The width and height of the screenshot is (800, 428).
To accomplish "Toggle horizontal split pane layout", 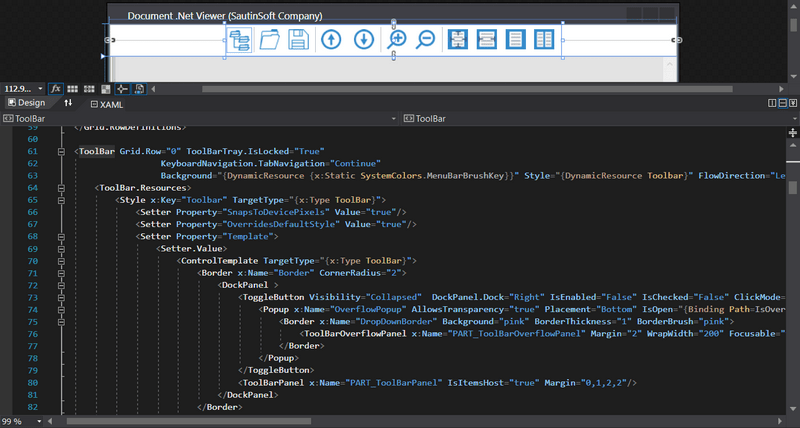I will pyautogui.click(x=782, y=103).
